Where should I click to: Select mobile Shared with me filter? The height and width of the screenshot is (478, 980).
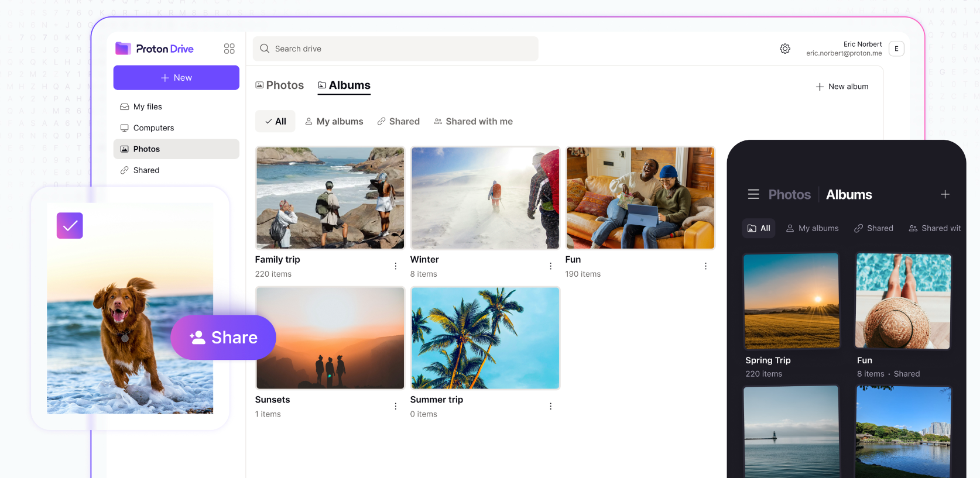point(935,228)
